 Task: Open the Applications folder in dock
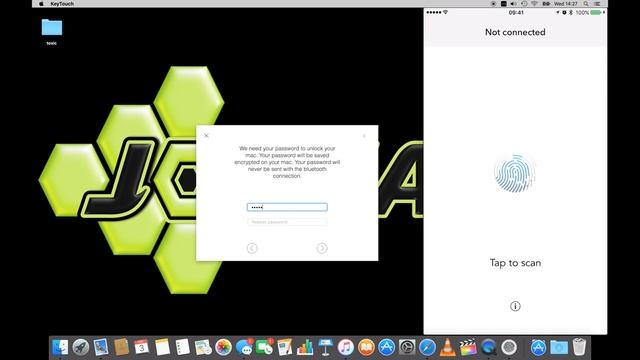coord(538,347)
